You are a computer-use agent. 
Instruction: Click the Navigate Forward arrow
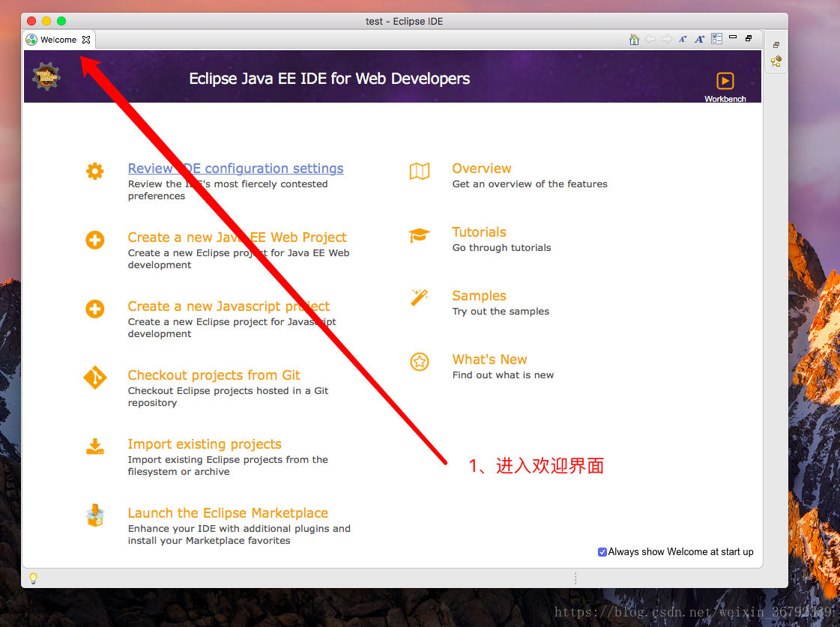coord(667,39)
